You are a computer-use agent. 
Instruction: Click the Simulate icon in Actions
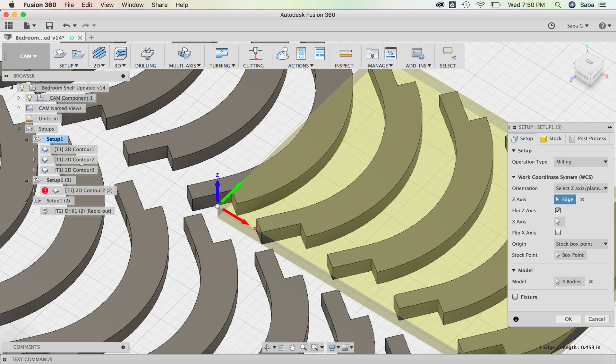pos(282,54)
